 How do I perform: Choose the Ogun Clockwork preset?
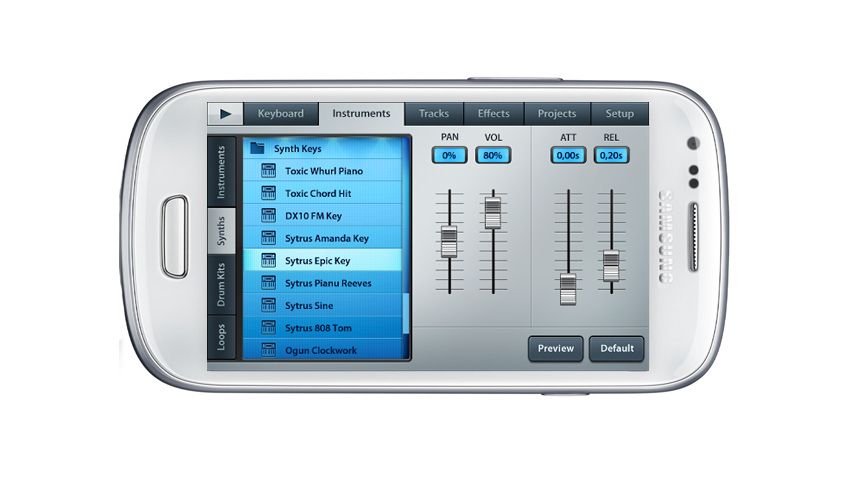[x=324, y=350]
